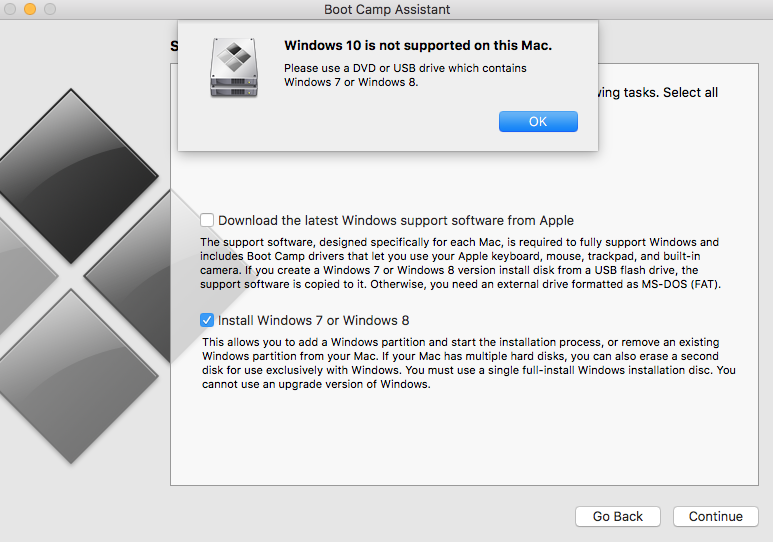The height and width of the screenshot is (542, 773).
Task: Click the 'tasks. Select all' text
Action: point(670,92)
